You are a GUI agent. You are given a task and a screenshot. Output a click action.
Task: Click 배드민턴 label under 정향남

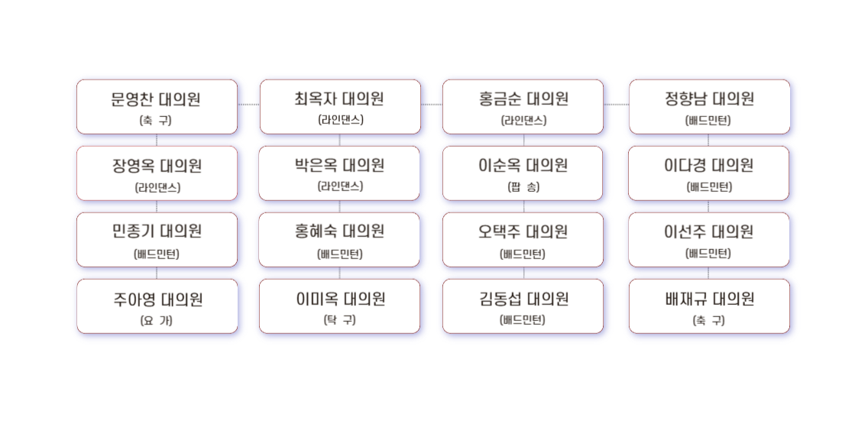tap(708, 120)
